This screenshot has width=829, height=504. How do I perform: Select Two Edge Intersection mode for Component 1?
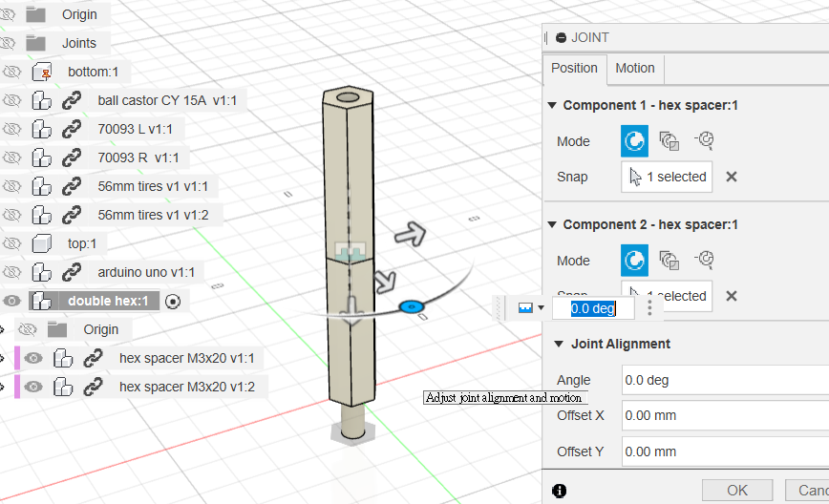tap(704, 140)
